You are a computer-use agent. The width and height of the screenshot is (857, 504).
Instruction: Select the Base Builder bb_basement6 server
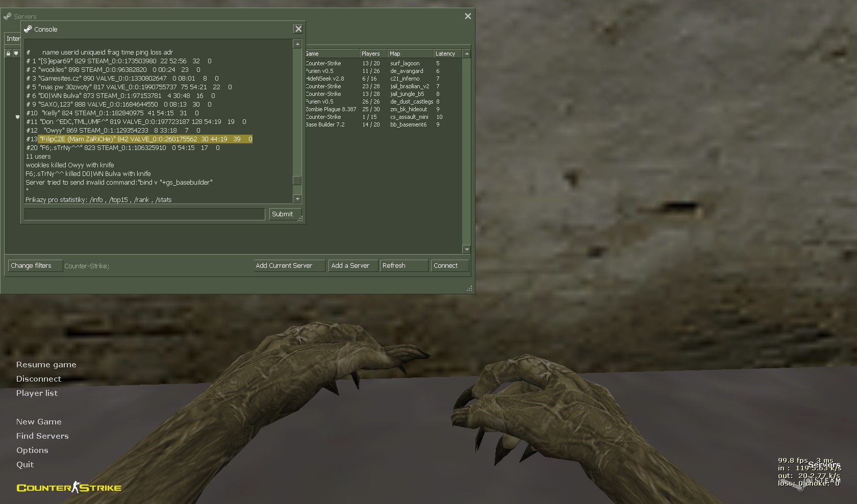pos(384,124)
